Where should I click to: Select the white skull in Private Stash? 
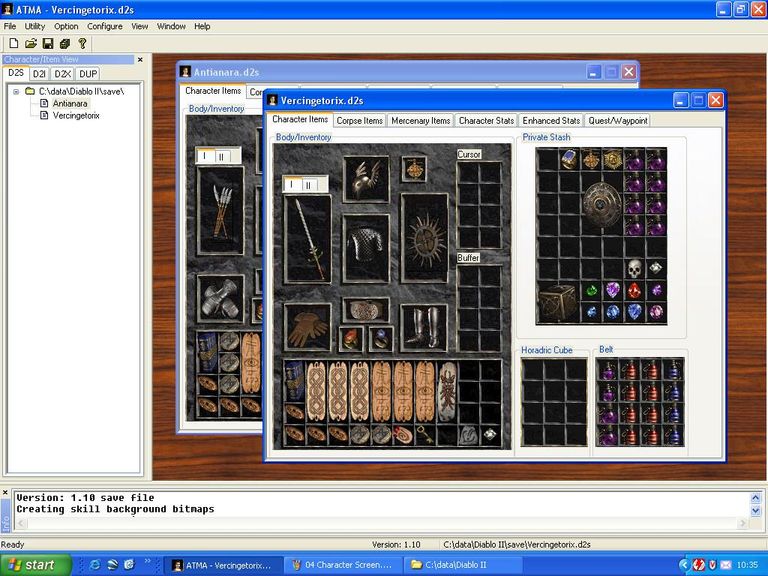click(635, 268)
